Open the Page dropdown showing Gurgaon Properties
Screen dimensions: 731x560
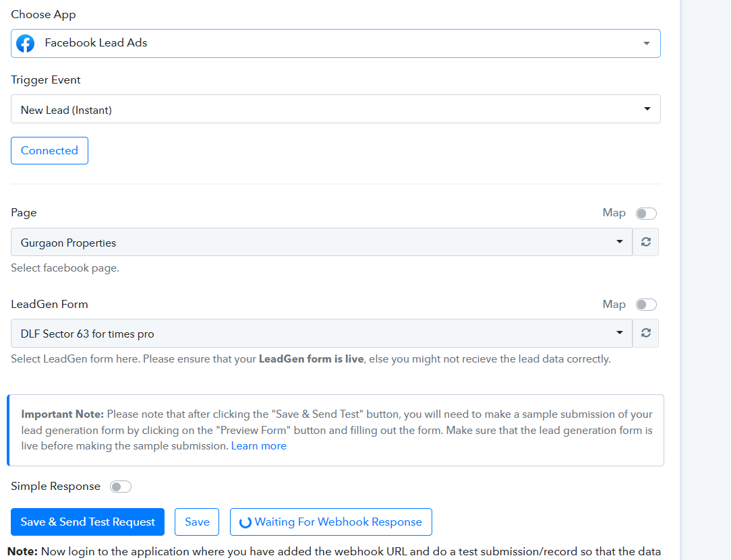click(x=322, y=242)
